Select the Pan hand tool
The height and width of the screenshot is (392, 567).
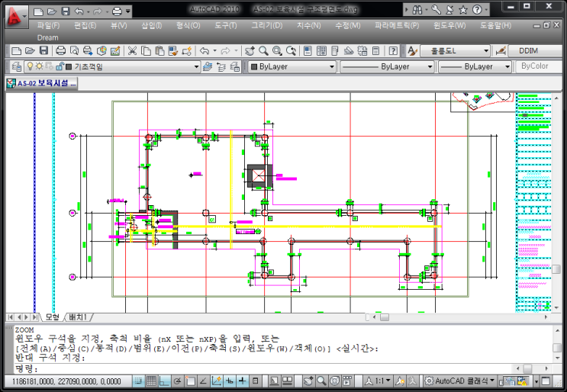pyautogui.click(x=249, y=51)
